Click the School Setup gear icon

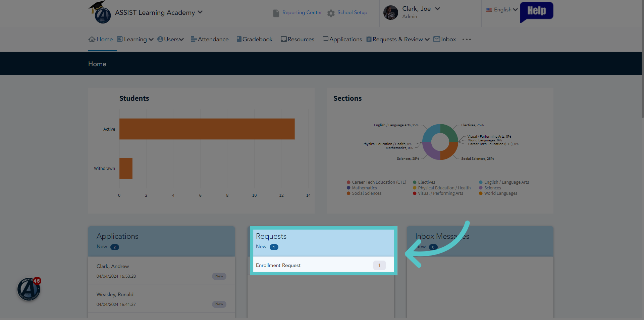click(331, 13)
